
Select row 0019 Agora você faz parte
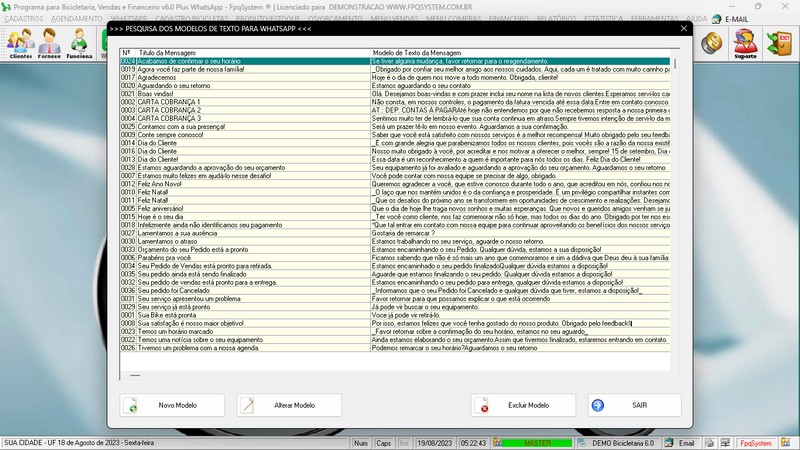pos(395,69)
